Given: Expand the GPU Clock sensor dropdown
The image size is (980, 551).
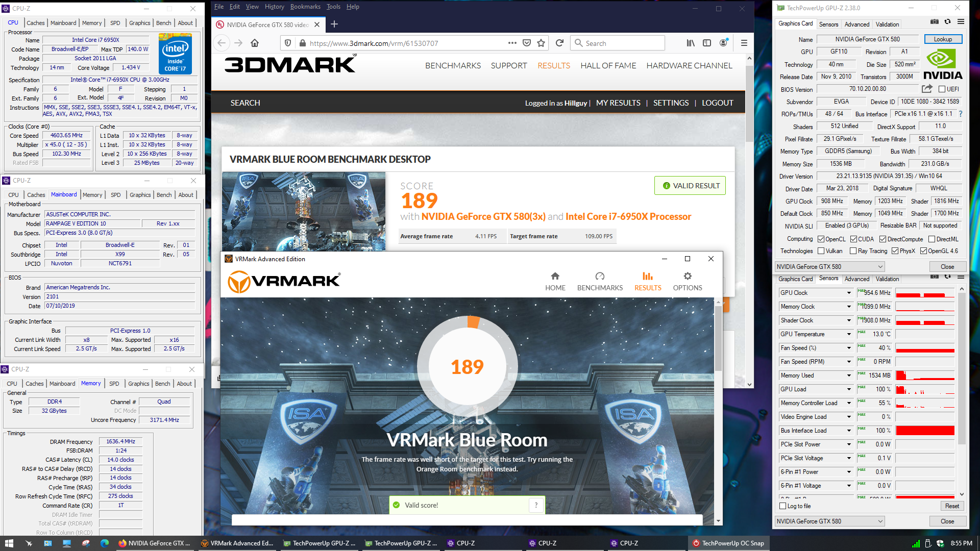Looking at the screenshot, I should coord(849,293).
